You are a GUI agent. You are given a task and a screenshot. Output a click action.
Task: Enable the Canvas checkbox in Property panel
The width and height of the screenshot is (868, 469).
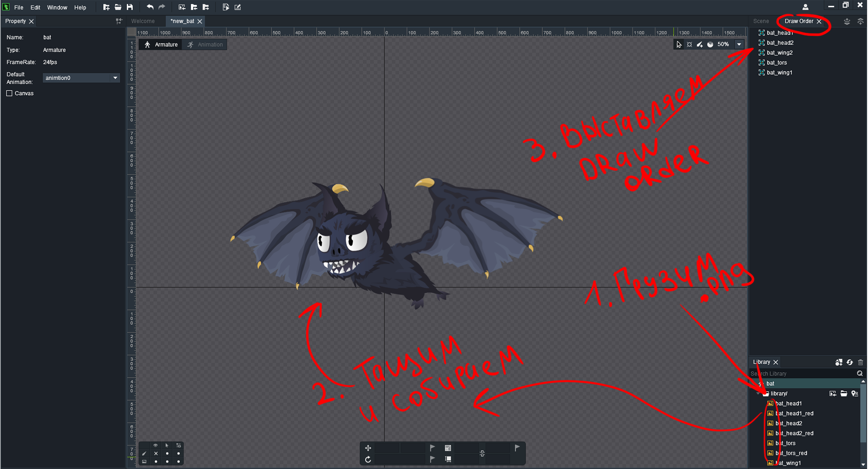[9, 93]
